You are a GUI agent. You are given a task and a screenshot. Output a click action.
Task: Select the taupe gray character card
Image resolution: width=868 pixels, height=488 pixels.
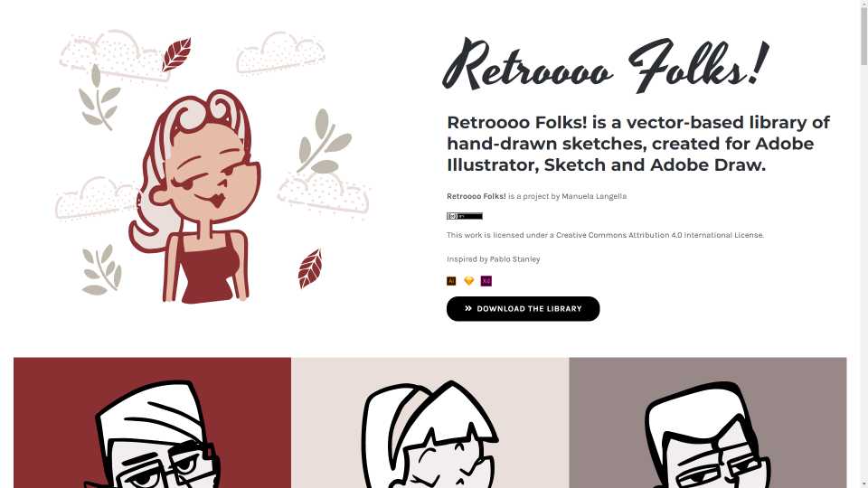coord(707,423)
